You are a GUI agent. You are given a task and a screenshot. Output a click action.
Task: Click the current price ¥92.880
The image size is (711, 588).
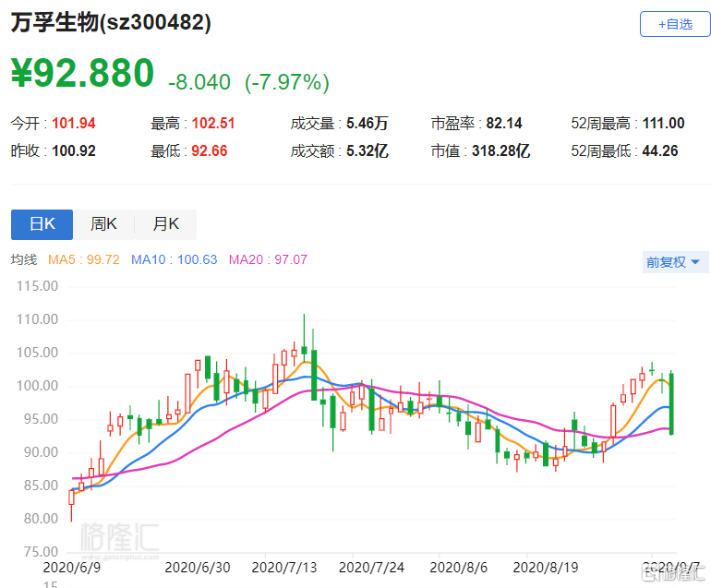tap(83, 73)
